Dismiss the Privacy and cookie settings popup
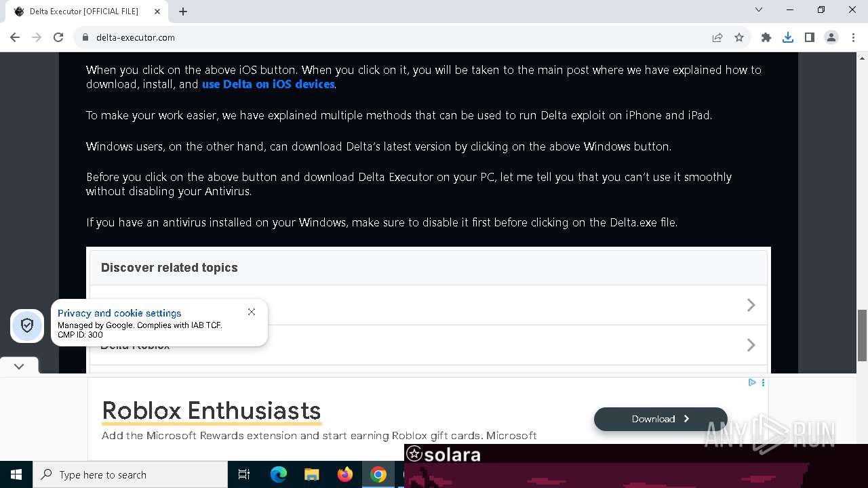The height and width of the screenshot is (488, 868). click(252, 312)
